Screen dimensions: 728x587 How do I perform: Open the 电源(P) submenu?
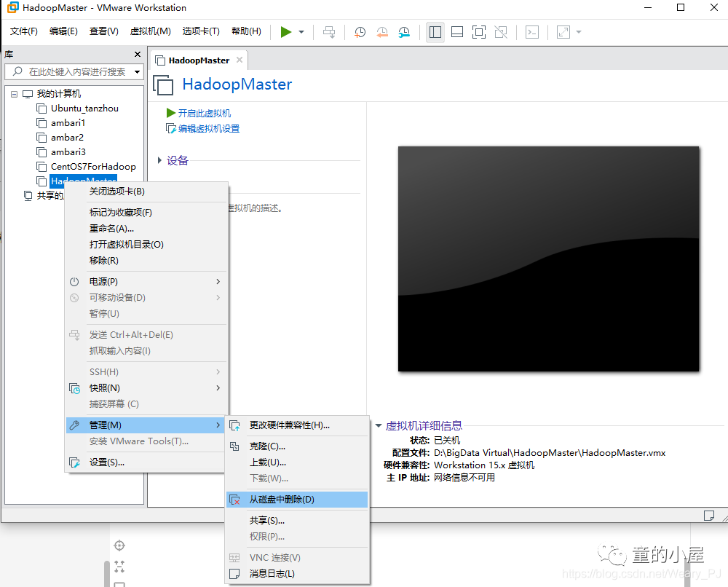[x=146, y=281]
